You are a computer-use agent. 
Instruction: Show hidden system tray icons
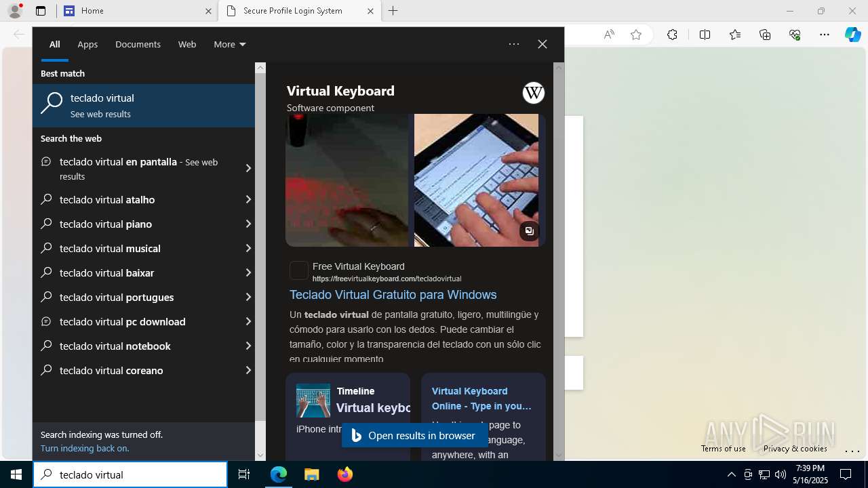(731, 474)
